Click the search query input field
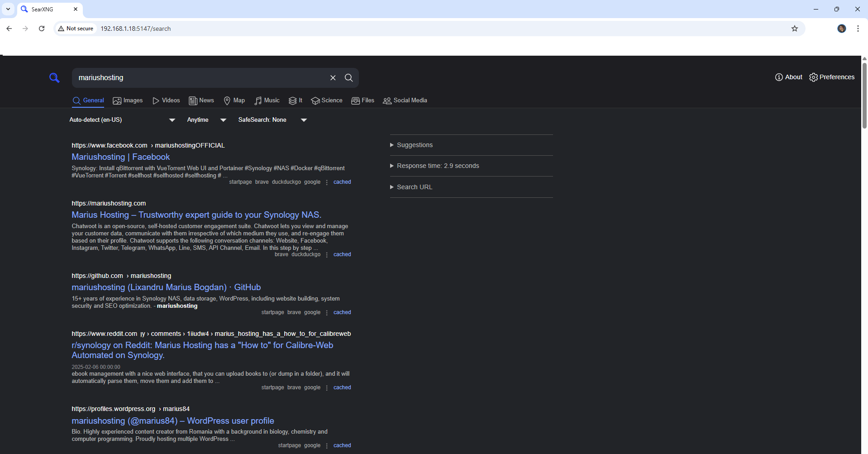 coord(199,78)
